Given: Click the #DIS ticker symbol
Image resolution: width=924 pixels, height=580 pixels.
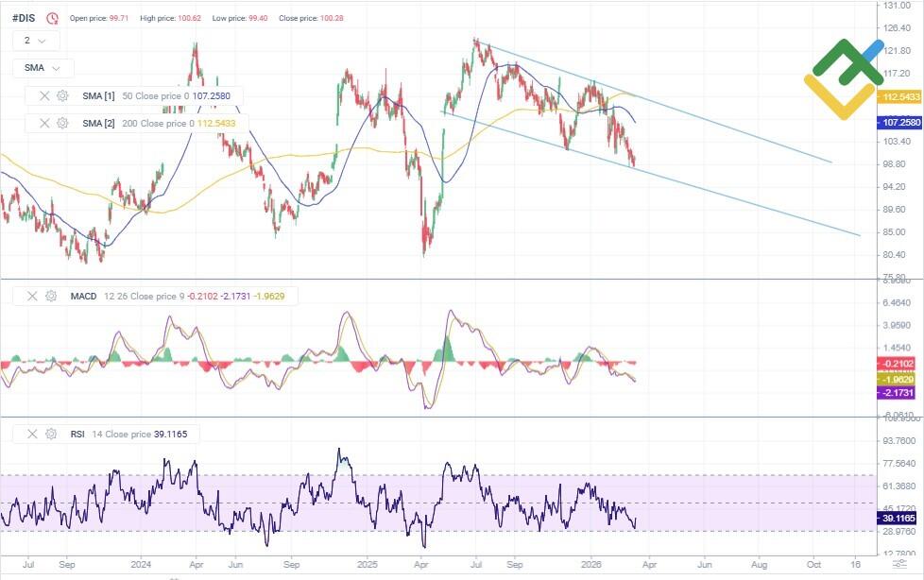Looking at the screenshot, I should (x=24, y=18).
